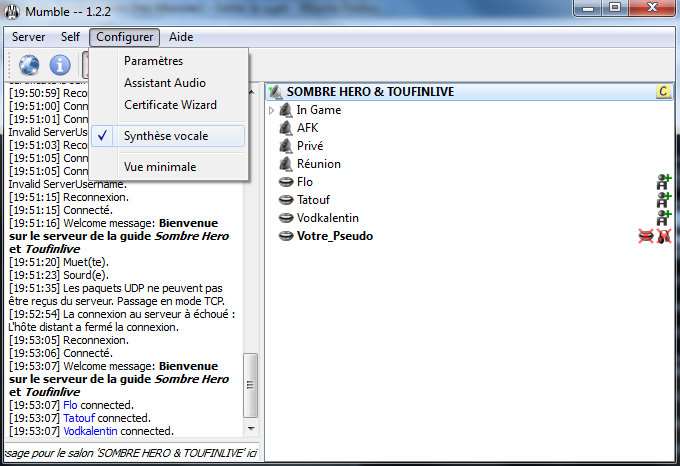Click the blue Information toolbar icon
Viewport: 680px width, 466px height.
point(60,65)
